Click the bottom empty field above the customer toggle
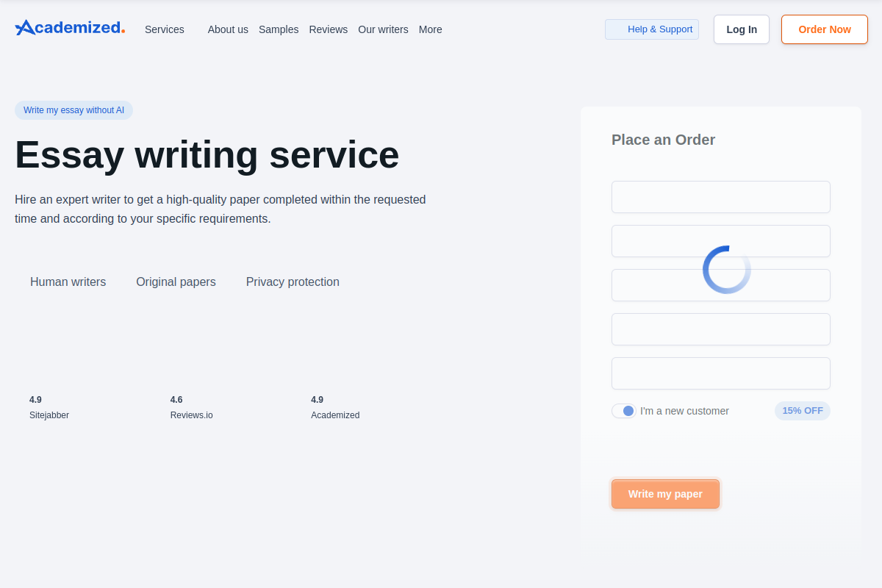The width and height of the screenshot is (882, 588). pos(721,373)
